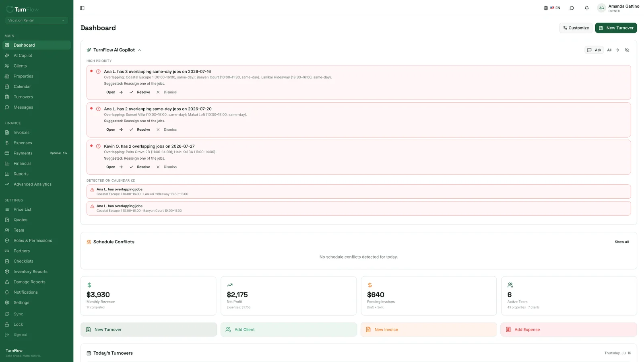644x362 pixels.
Task: Collapse the TurnFlow AI Copilot section chevron
Action: tap(140, 50)
